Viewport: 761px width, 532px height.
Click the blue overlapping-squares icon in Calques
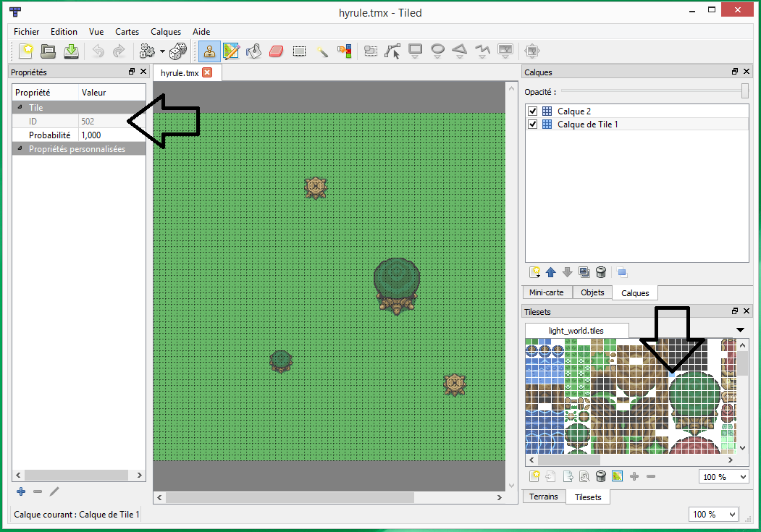622,273
